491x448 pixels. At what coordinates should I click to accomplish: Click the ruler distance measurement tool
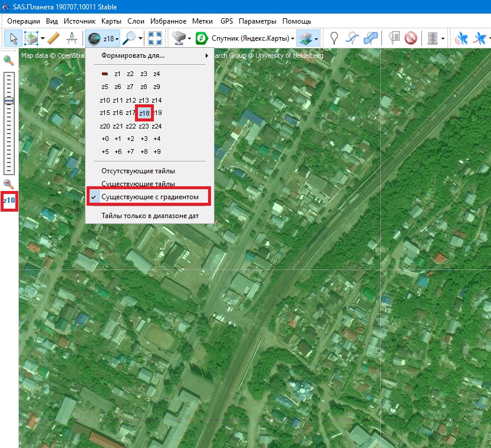(x=54, y=39)
